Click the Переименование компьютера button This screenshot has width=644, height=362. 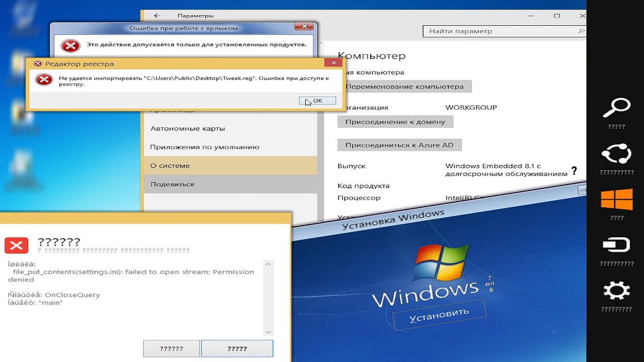[405, 86]
